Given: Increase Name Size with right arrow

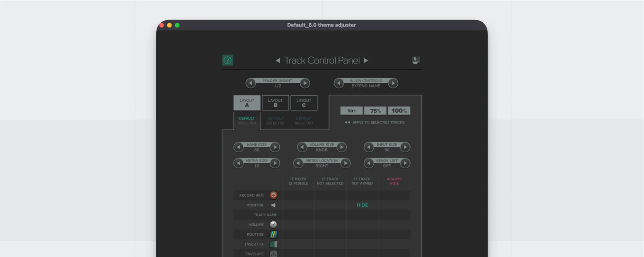Looking at the screenshot, I should pyautogui.click(x=275, y=147).
